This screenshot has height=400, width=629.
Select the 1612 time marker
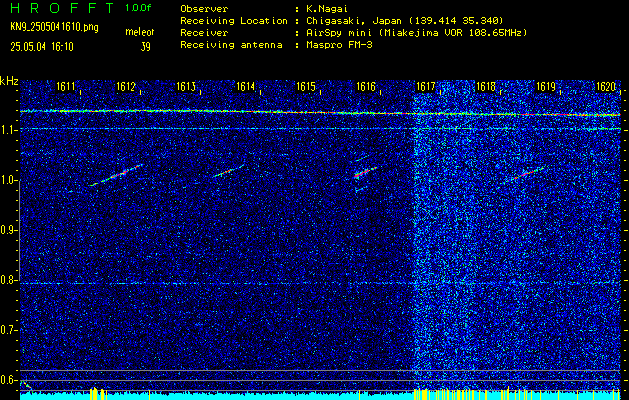(126, 86)
